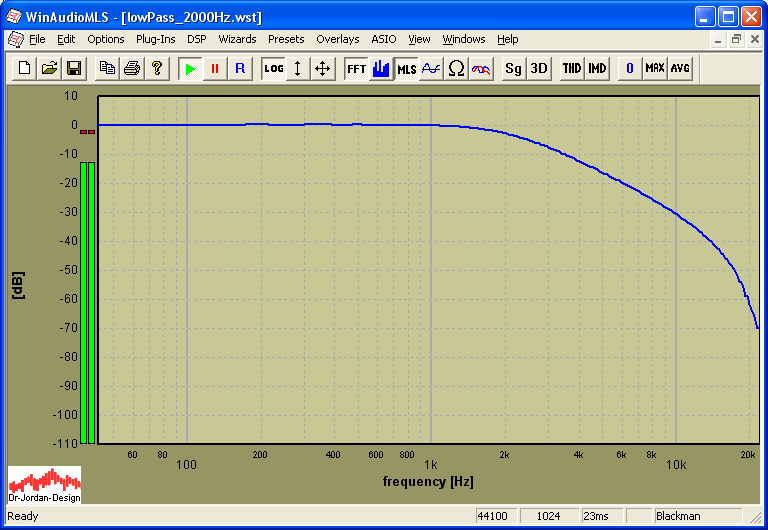The image size is (768, 530).
Task: Open the Overlays menu
Action: 337,39
